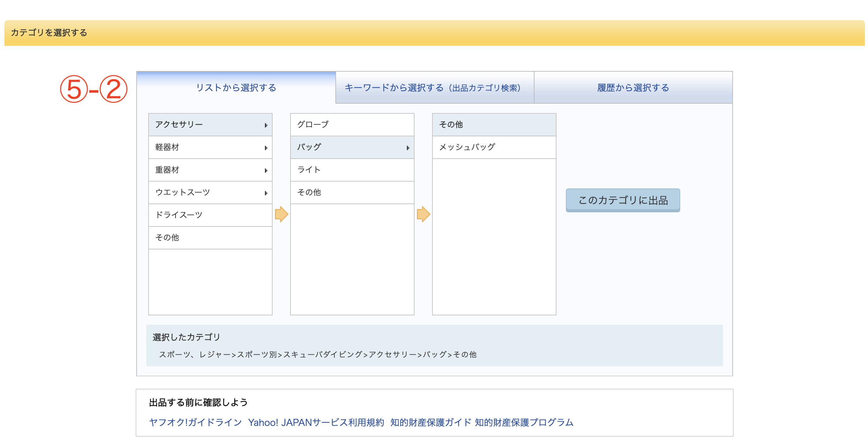Screen dimensions: 868x446
Task: Click 出品する前に確認しよう heading
Action: [x=198, y=402]
